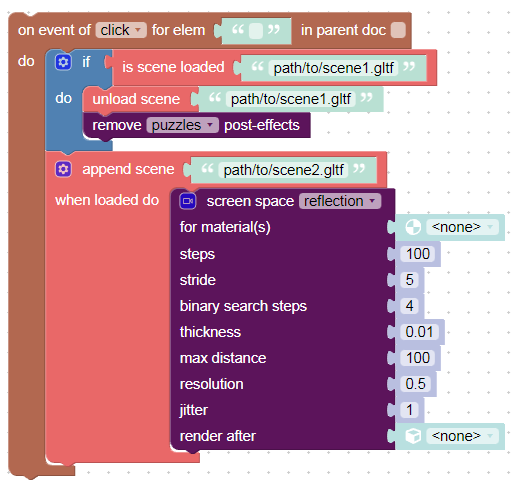
Task: Expand the render after <none> dropdown
Action: pos(462,436)
